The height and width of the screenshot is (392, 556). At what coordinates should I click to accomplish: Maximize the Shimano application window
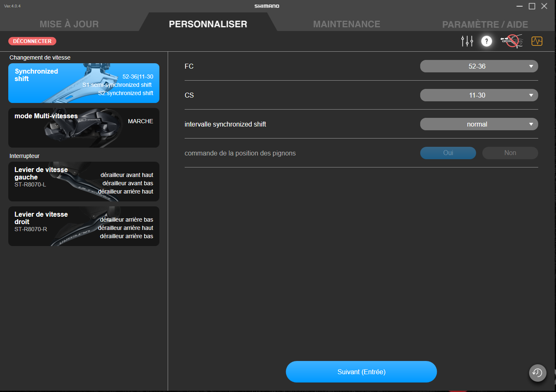[x=532, y=6]
